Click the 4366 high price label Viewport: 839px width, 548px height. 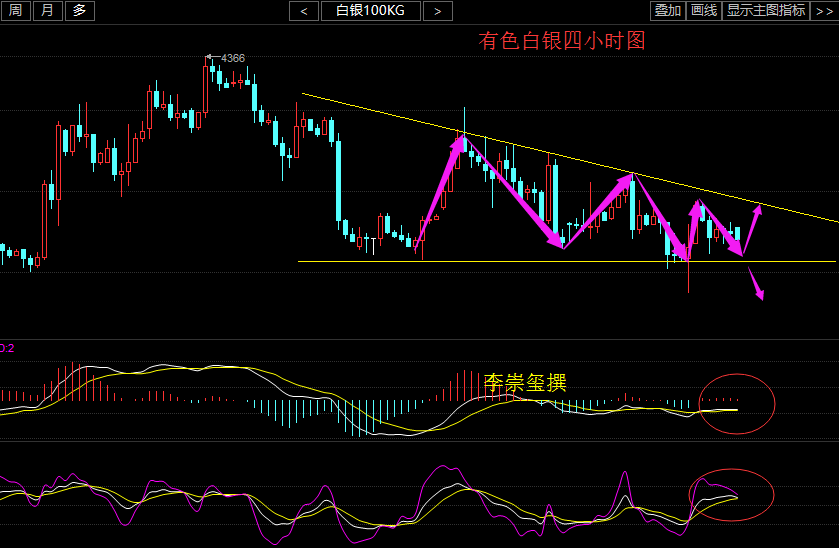click(232, 58)
